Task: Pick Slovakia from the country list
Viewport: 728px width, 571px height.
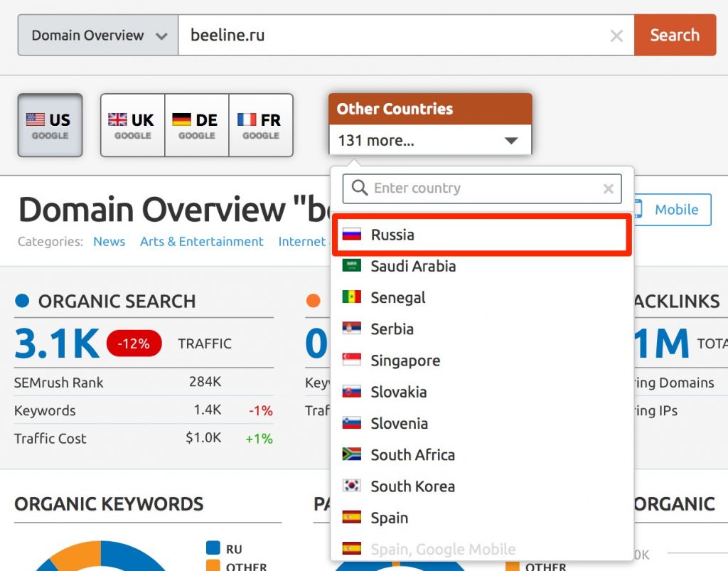Action: click(x=483, y=393)
